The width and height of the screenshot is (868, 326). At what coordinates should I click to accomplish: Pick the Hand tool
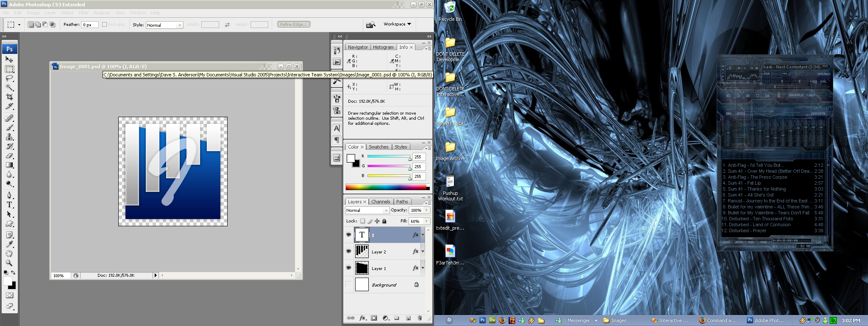click(x=9, y=253)
